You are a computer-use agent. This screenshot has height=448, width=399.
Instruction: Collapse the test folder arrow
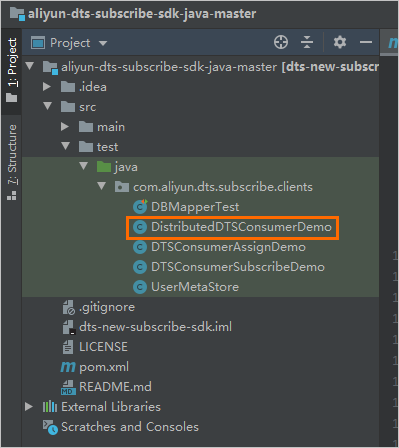pos(66,146)
